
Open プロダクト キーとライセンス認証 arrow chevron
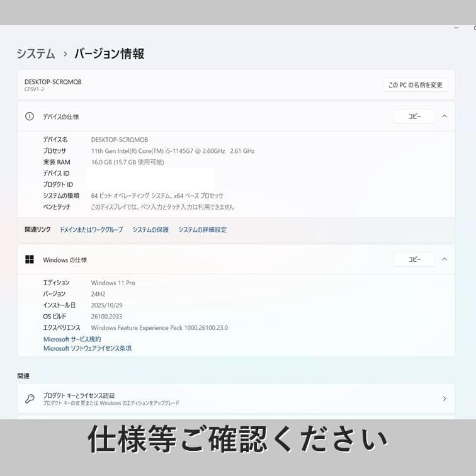coord(445,399)
